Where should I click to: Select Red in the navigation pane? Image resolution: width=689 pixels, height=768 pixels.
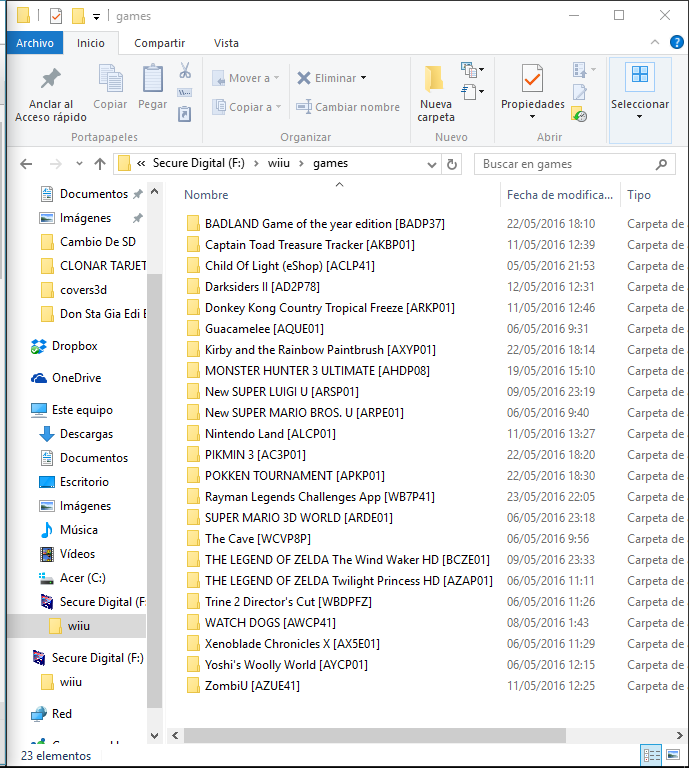coord(51,714)
